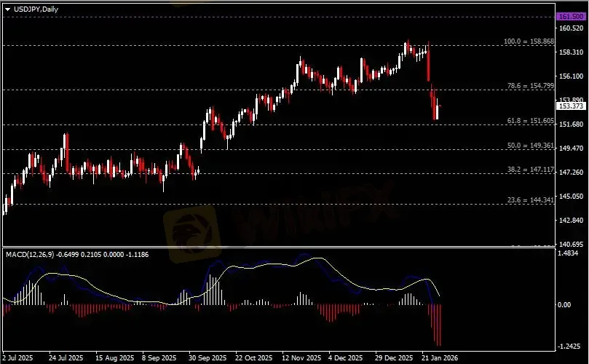Click the current price tag 153.373

point(571,106)
